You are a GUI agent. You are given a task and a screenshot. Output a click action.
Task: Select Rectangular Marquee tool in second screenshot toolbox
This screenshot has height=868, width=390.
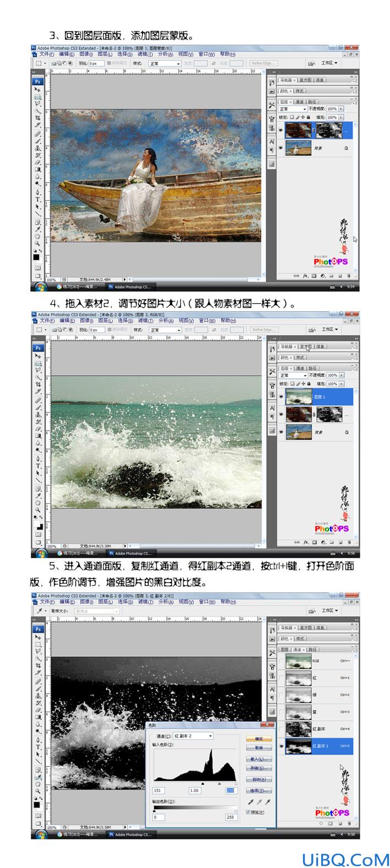[37, 362]
